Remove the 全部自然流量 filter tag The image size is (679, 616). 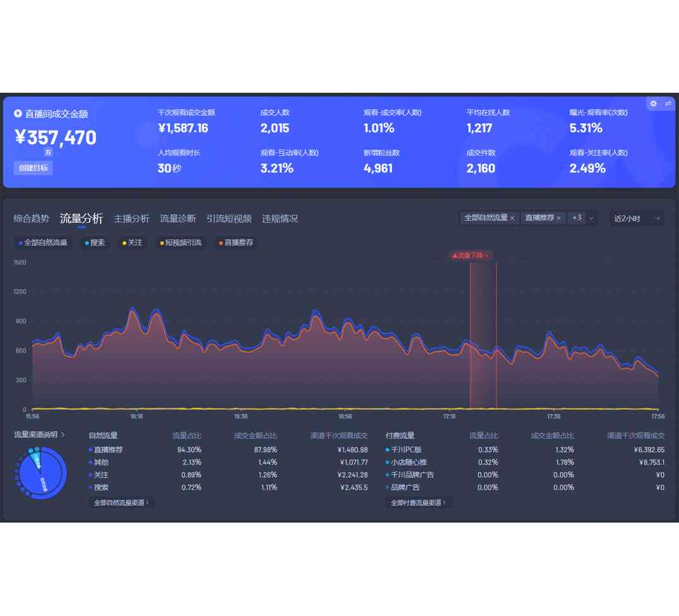[512, 218]
